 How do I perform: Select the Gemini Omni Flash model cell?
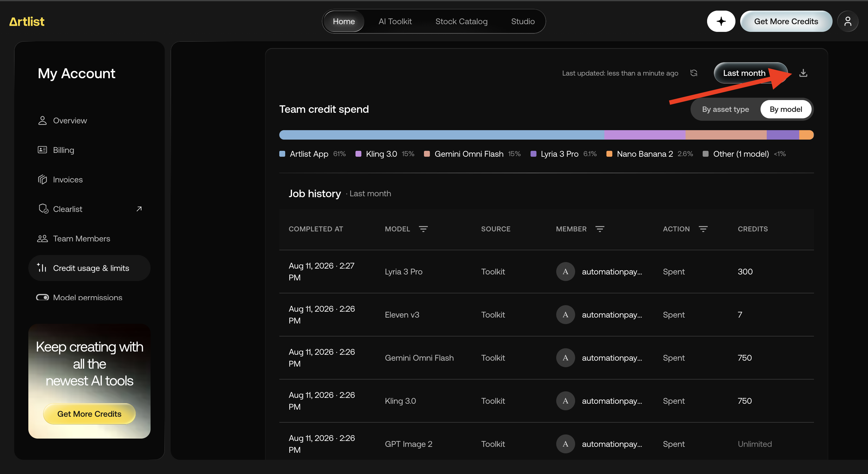point(419,358)
